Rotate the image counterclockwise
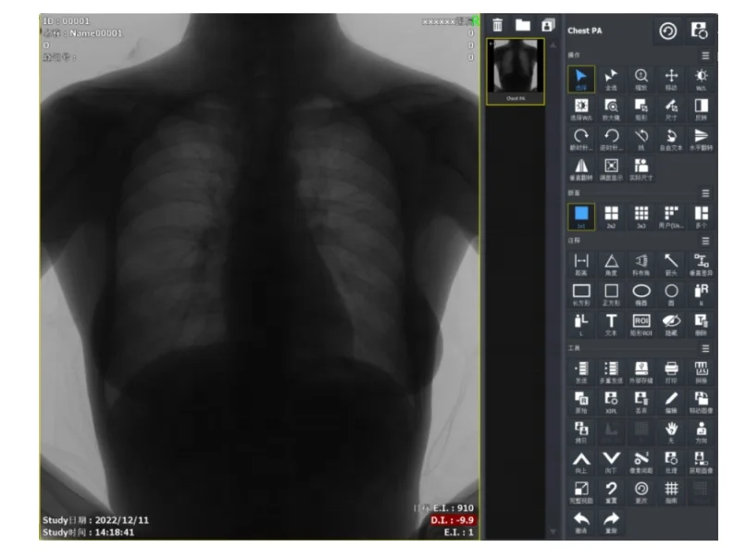Viewport: 734px width, 560px height. tap(611, 139)
